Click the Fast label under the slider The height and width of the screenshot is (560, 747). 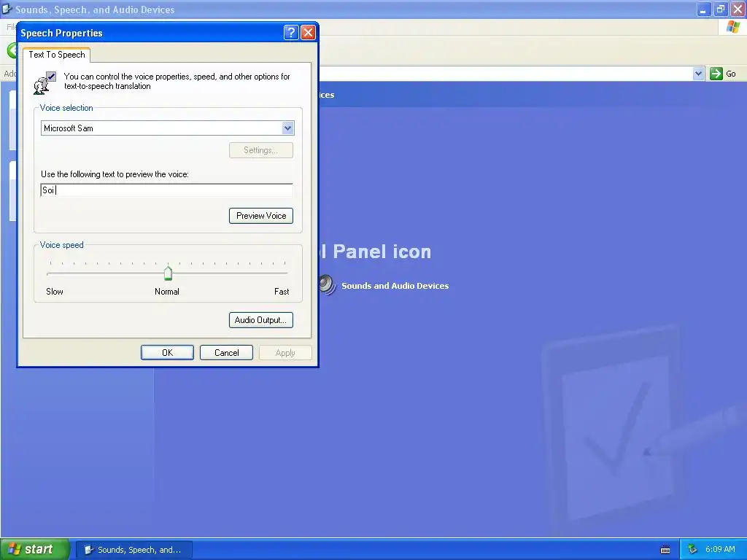pyautogui.click(x=282, y=292)
